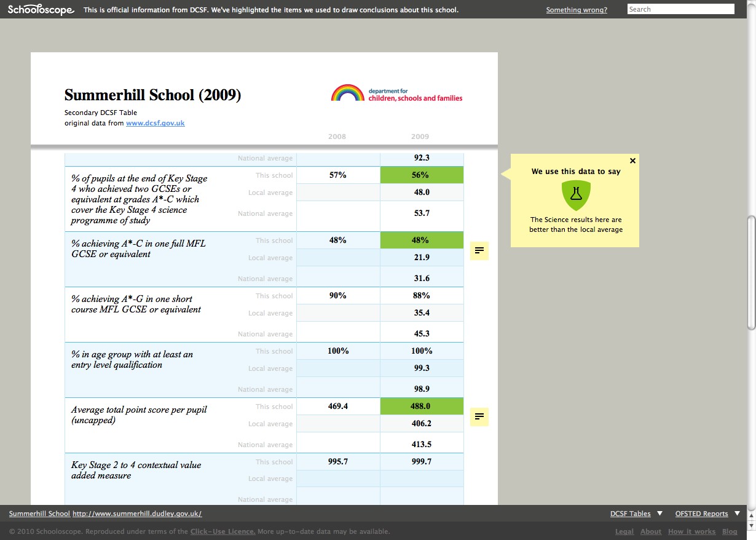Select the 45.3 national average short course value

pyautogui.click(x=422, y=333)
